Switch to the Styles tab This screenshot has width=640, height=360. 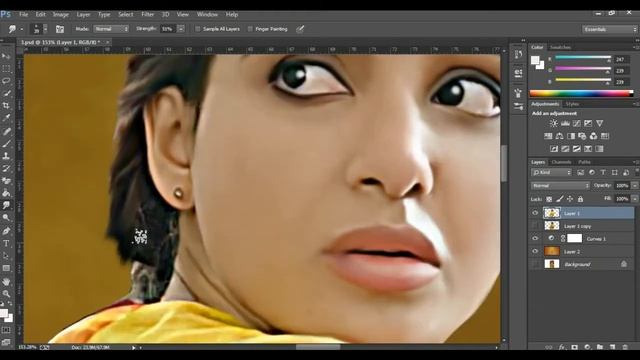tap(572, 104)
